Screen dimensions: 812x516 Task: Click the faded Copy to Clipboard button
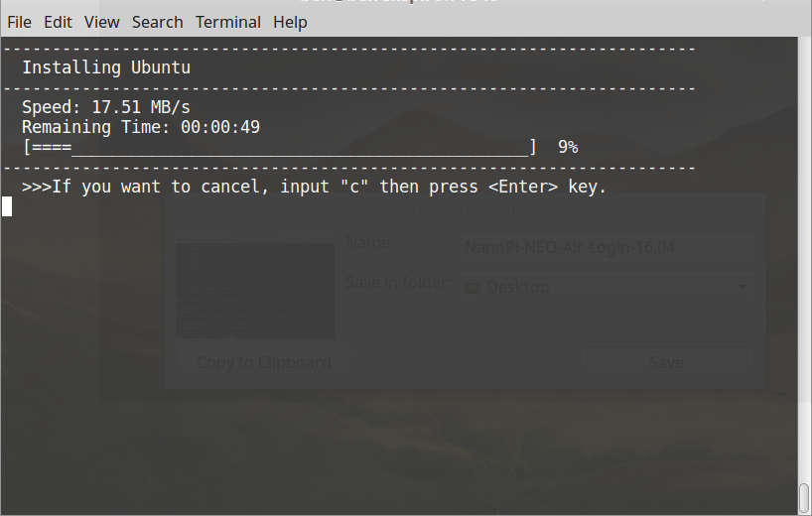[264, 362]
